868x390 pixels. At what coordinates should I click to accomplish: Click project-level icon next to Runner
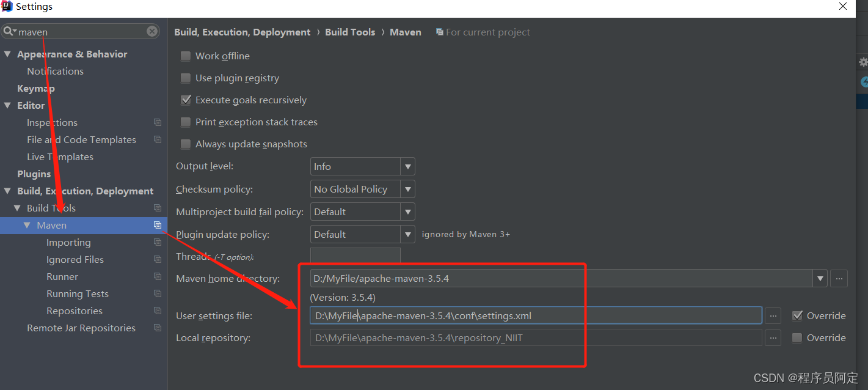pyautogui.click(x=158, y=276)
